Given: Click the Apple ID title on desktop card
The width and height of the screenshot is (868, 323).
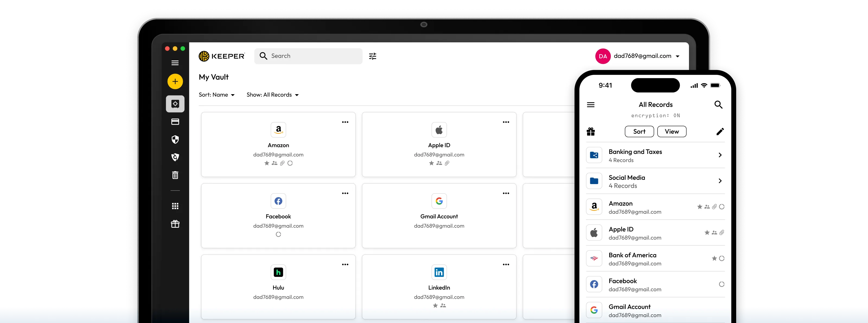Looking at the screenshot, I should coord(439,145).
